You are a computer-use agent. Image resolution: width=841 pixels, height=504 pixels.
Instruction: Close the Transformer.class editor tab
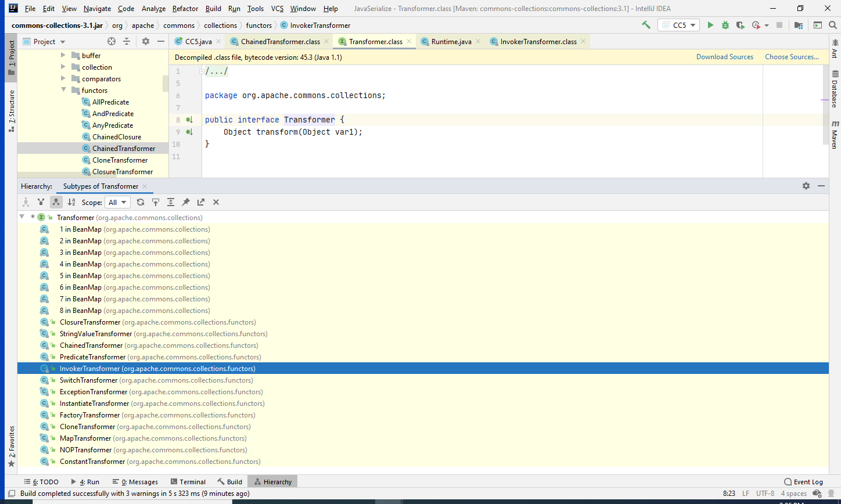coord(409,42)
